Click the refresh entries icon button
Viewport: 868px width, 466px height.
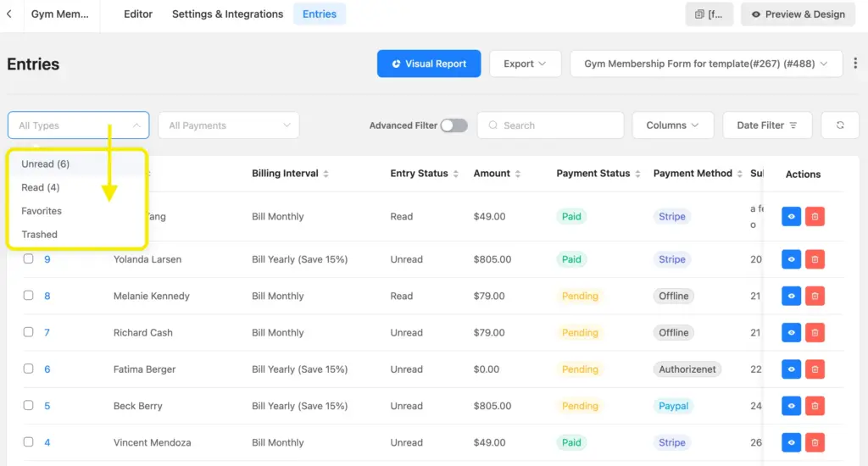point(840,125)
